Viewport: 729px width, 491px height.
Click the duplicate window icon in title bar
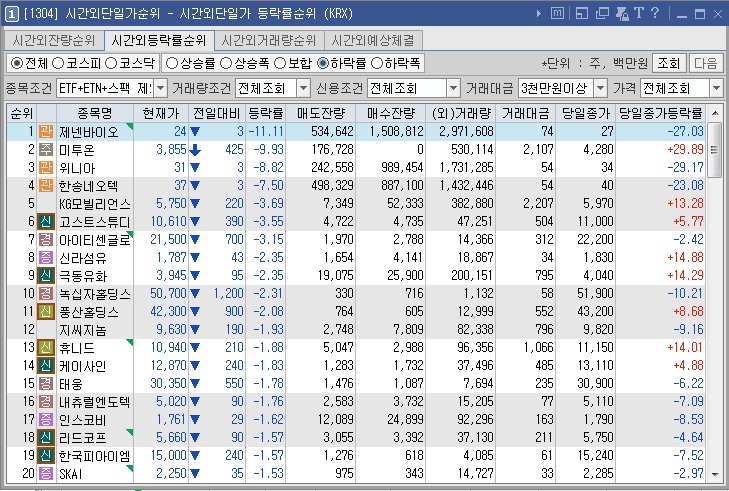602,13
